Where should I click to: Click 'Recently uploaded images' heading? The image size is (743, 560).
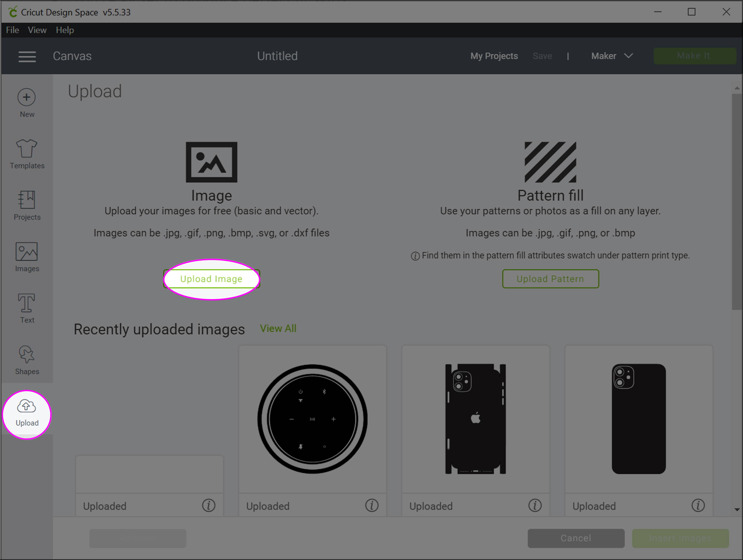159,329
